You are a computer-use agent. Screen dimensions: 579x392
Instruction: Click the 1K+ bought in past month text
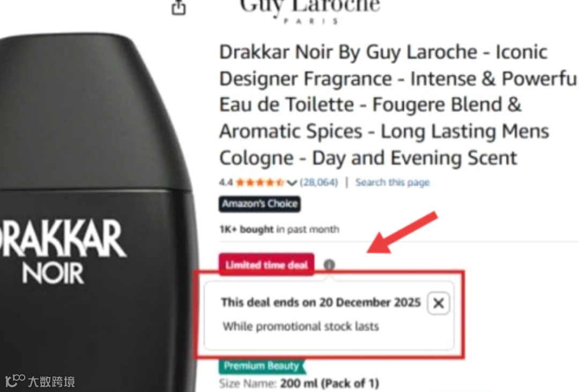click(279, 229)
